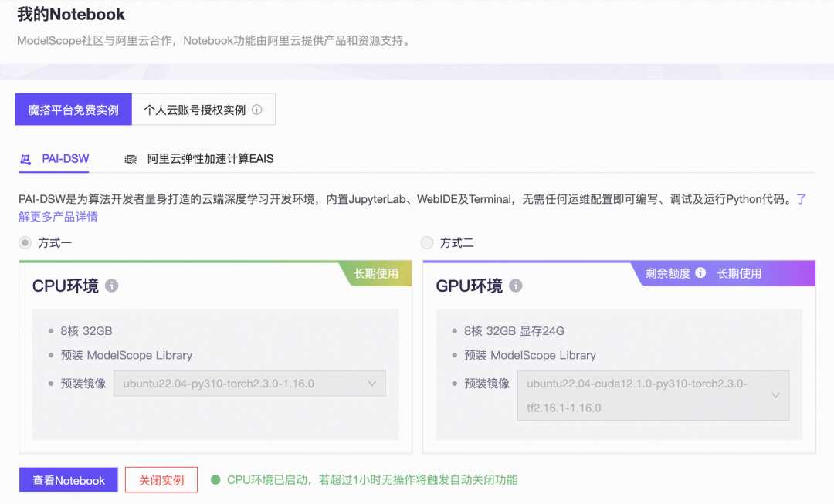Viewport: 834px width, 504px height.
Task: Click the 查看Notebook button
Action: [x=69, y=480]
